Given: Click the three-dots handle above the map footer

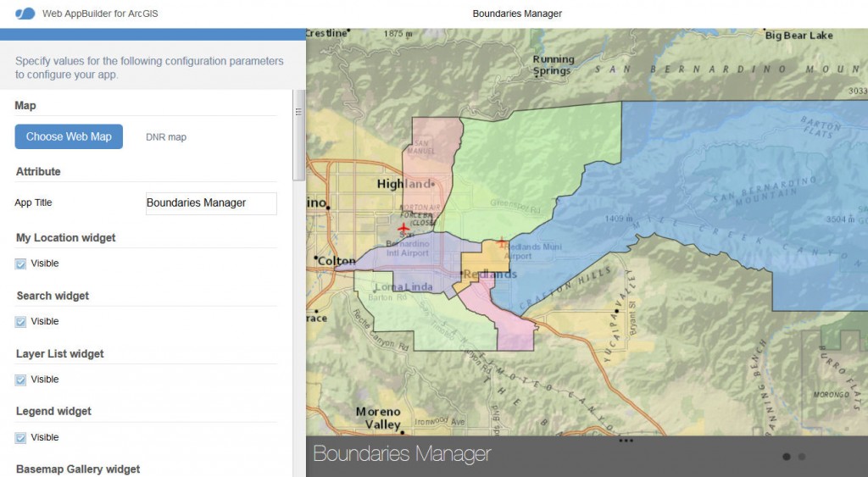Looking at the screenshot, I should [626, 441].
